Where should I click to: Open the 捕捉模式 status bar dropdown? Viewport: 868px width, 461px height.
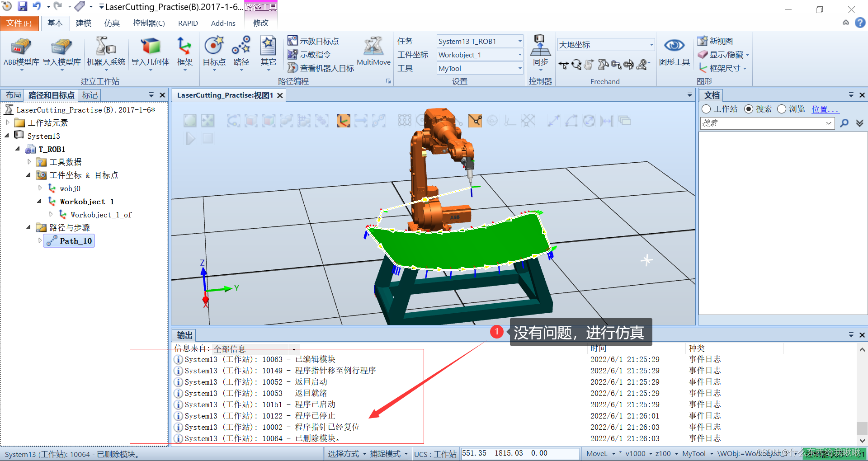(x=389, y=454)
